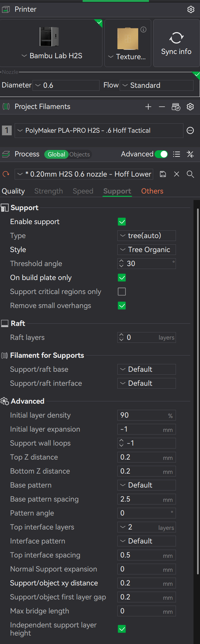Open printer settings gear icon

[191, 9]
